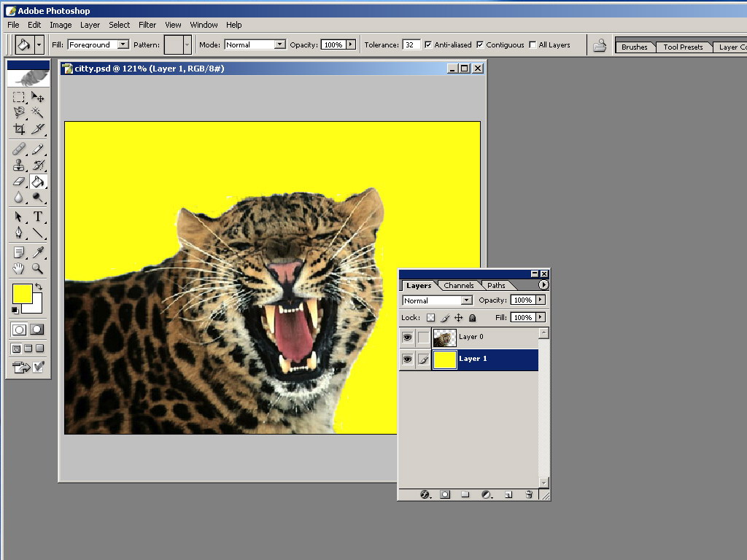Image resolution: width=747 pixels, height=560 pixels.
Task: Open the tool preset picker arrow
Action: coord(39,44)
